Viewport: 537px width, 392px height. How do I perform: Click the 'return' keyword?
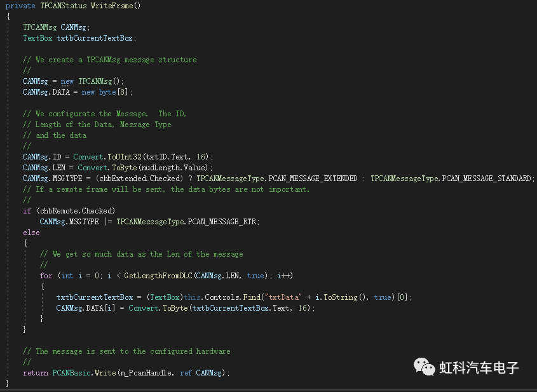click(x=36, y=373)
